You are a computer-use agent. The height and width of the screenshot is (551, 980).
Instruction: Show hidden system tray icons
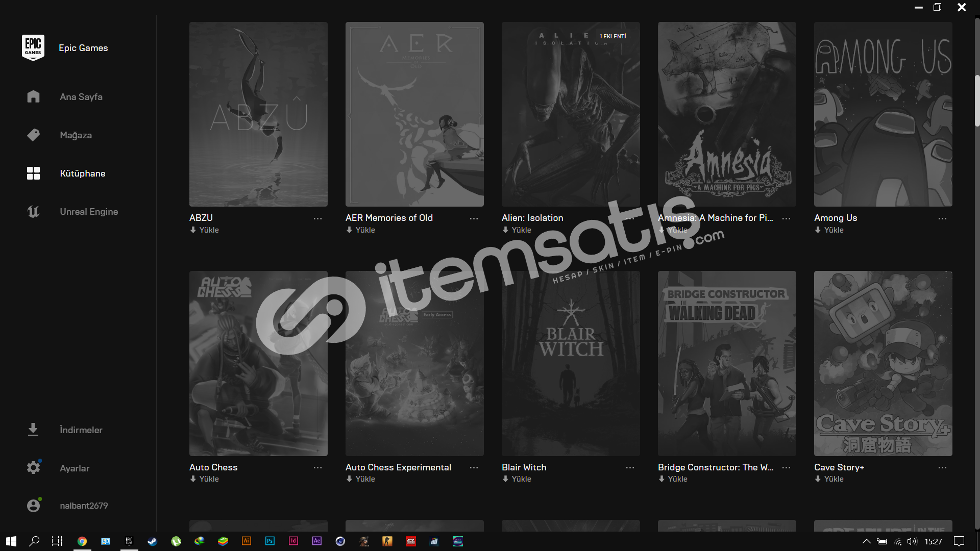867,541
